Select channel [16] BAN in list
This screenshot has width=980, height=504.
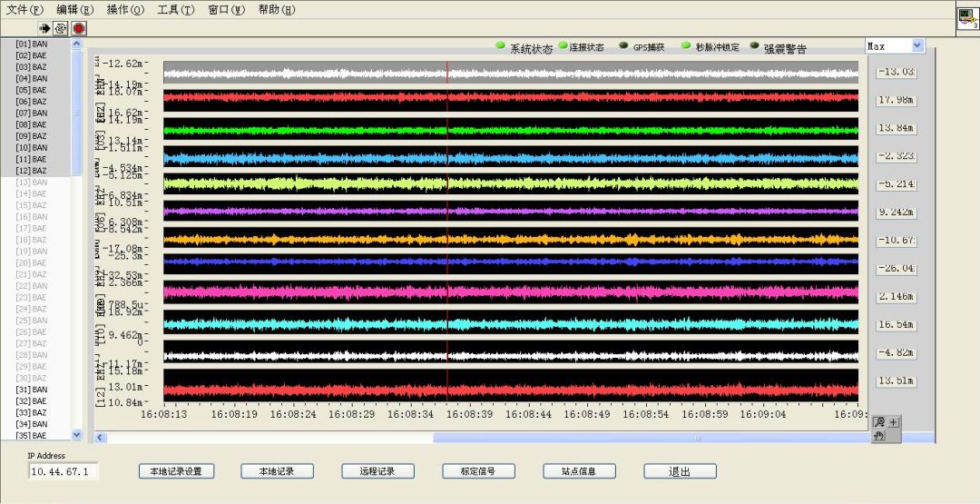click(x=35, y=217)
